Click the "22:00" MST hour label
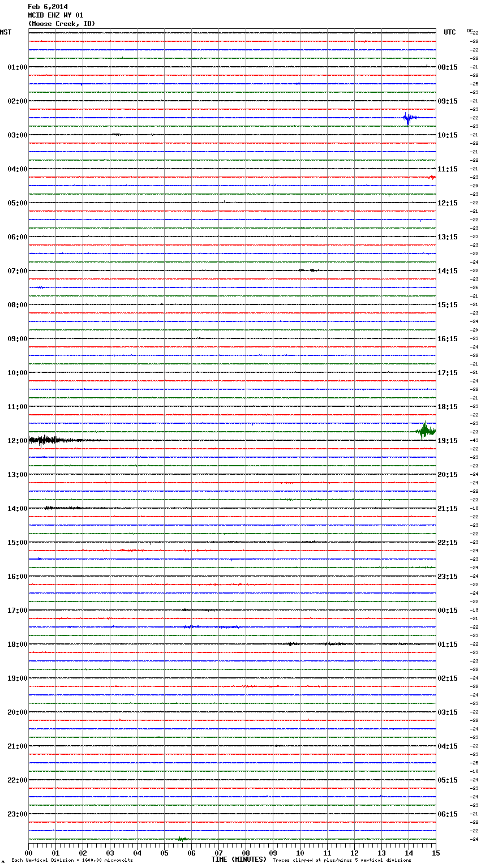481x868 pixels. (18, 780)
